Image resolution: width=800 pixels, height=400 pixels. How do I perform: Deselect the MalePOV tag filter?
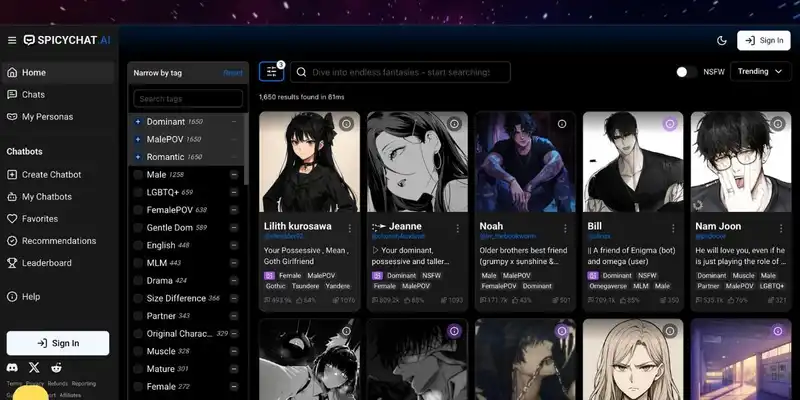(138, 139)
